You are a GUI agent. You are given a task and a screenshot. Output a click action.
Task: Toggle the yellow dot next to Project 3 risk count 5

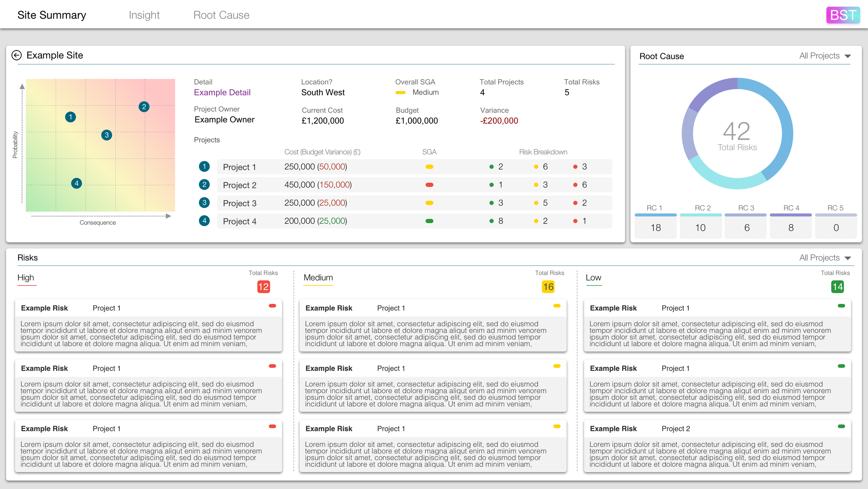(x=536, y=202)
